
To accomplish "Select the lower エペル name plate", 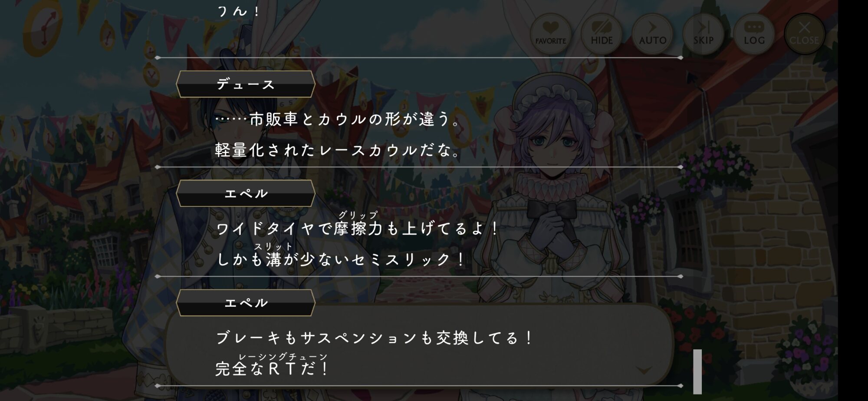I will click(246, 303).
